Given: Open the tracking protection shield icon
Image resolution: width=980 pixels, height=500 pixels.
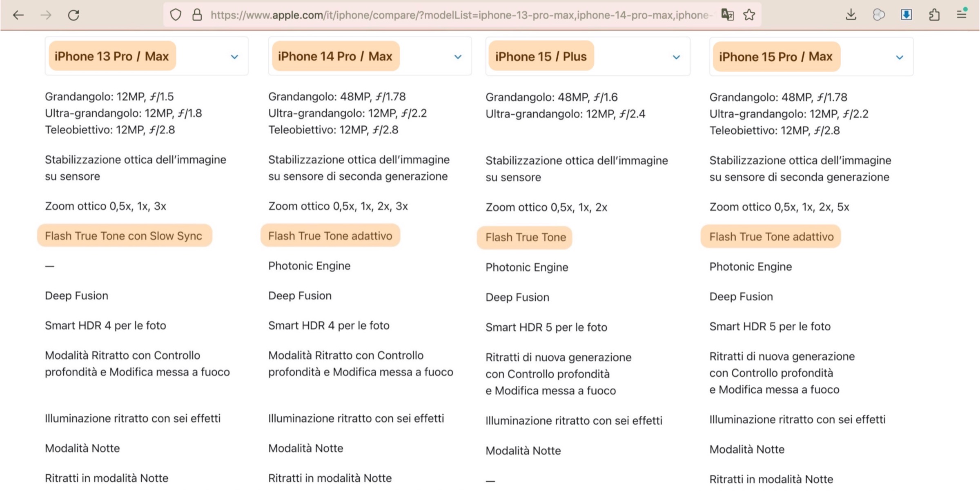Looking at the screenshot, I should pos(176,15).
